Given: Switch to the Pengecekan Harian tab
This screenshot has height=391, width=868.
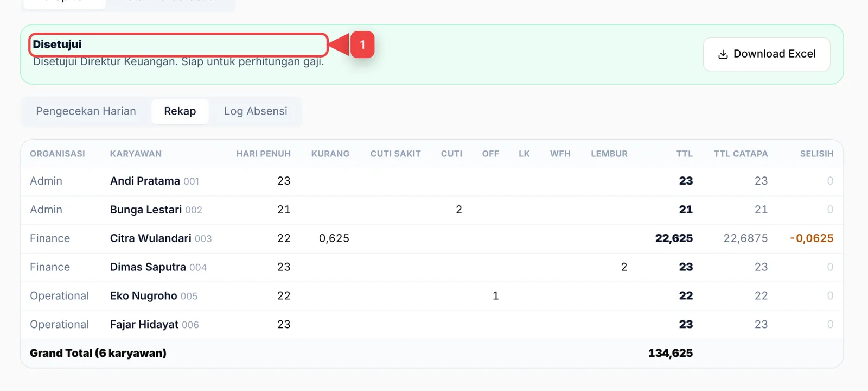Looking at the screenshot, I should point(86,111).
